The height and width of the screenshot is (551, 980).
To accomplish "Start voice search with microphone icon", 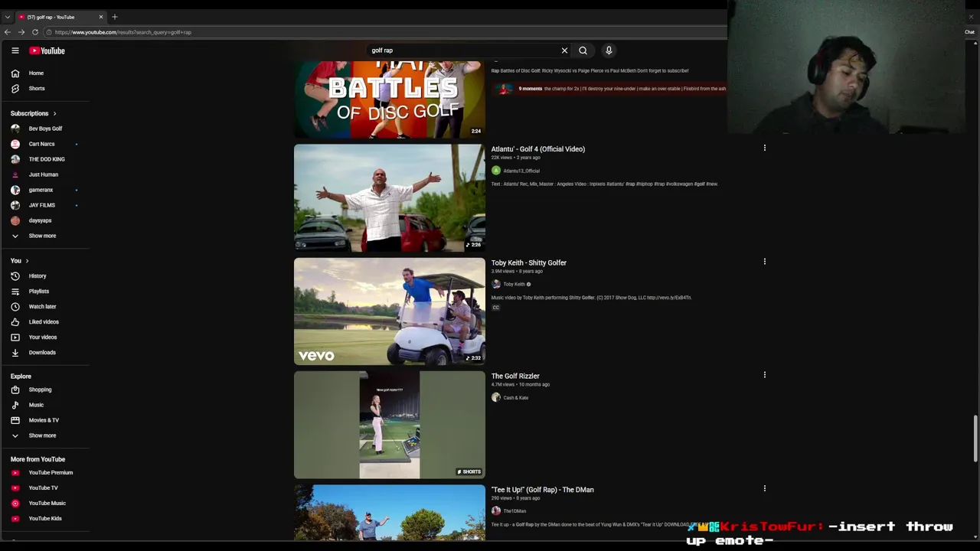I will (609, 51).
